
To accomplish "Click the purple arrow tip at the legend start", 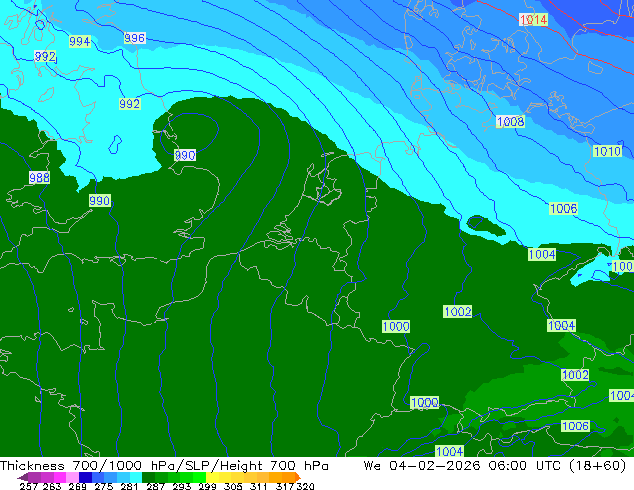I will 23,477.
